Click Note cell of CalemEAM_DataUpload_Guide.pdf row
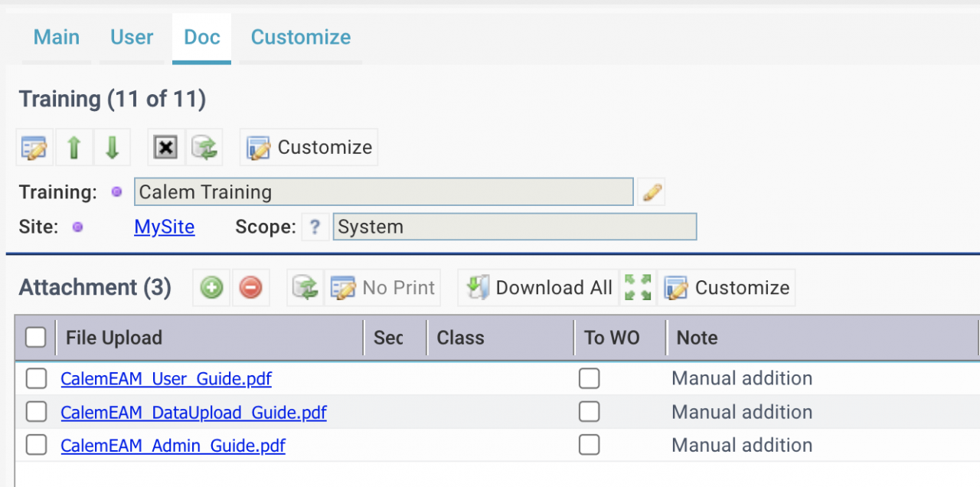 (x=822, y=412)
